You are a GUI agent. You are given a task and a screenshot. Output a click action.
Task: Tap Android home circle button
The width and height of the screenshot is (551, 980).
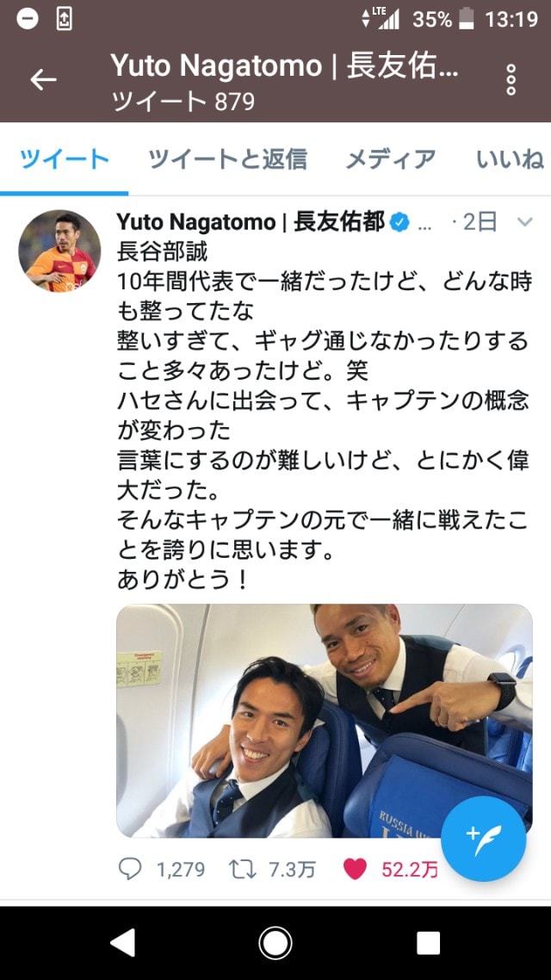[275, 942]
